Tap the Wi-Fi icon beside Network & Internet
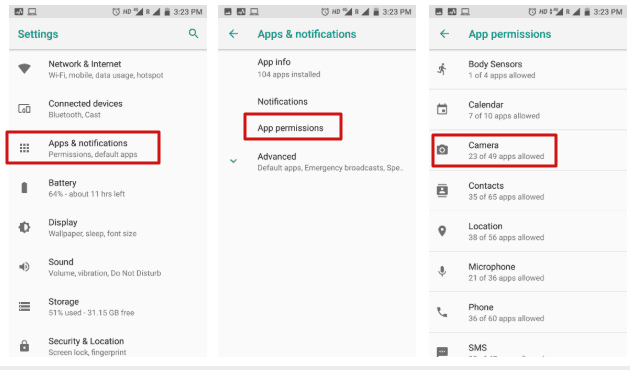 25,69
